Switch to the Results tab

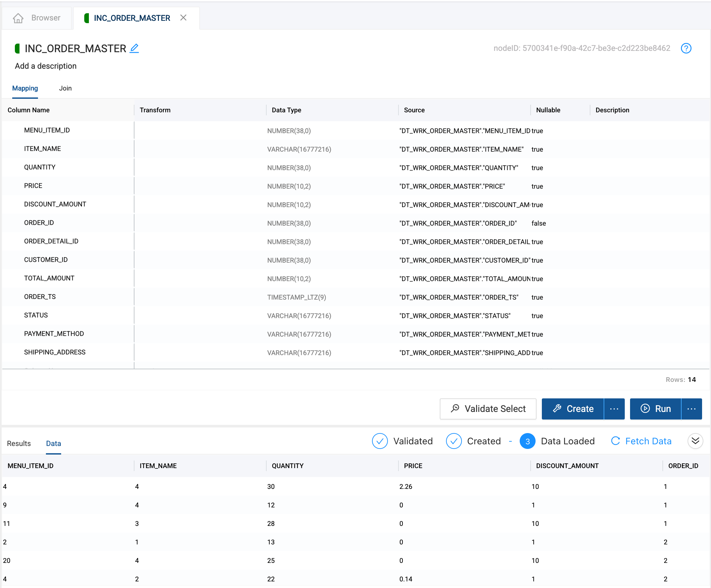click(x=19, y=443)
